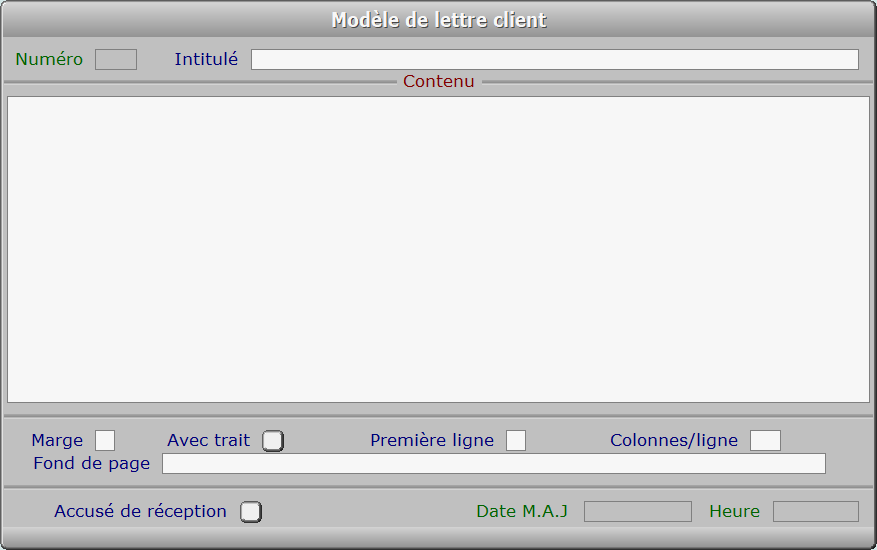Viewport: 877px width, 550px height.
Task: Focus the Fond de page field
Action: (494, 464)
